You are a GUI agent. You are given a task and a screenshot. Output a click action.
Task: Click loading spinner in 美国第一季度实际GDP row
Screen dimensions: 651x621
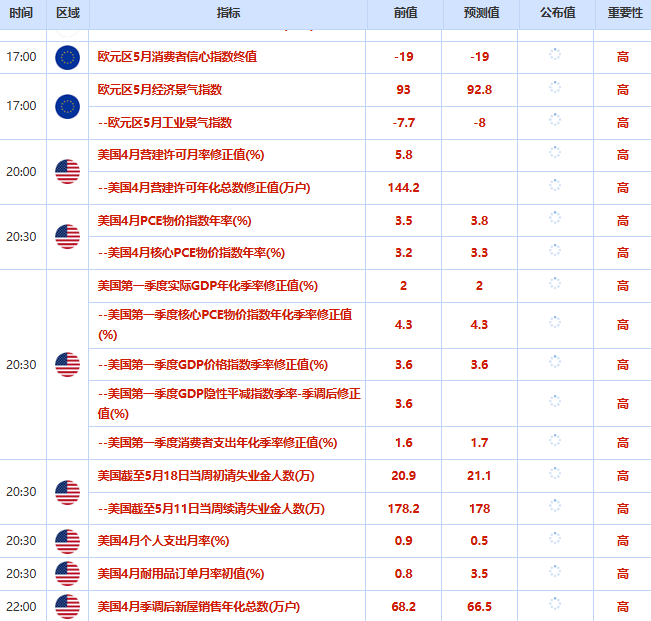tap(555, 283)
